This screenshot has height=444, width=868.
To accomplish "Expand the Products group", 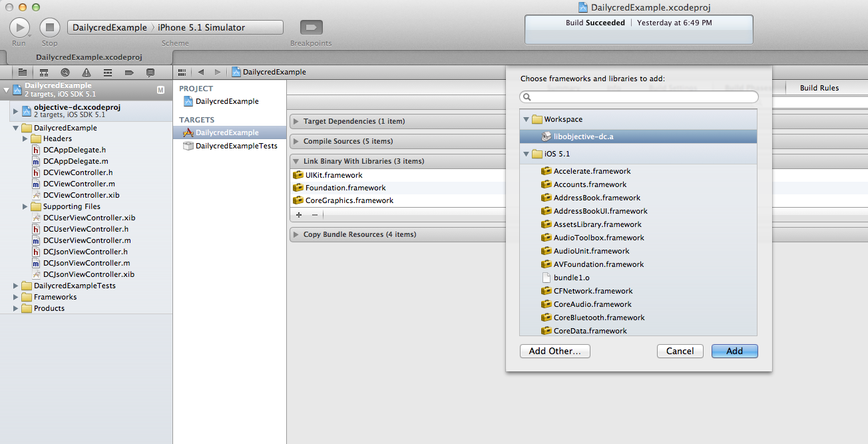I will pos(16,308).
